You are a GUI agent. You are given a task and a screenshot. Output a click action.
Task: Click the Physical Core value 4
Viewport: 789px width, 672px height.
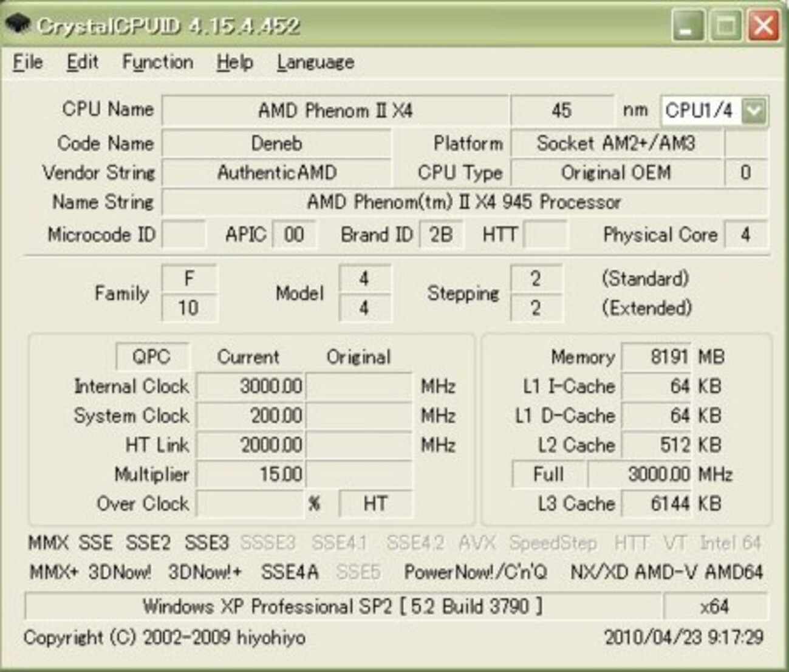(746, 235)
